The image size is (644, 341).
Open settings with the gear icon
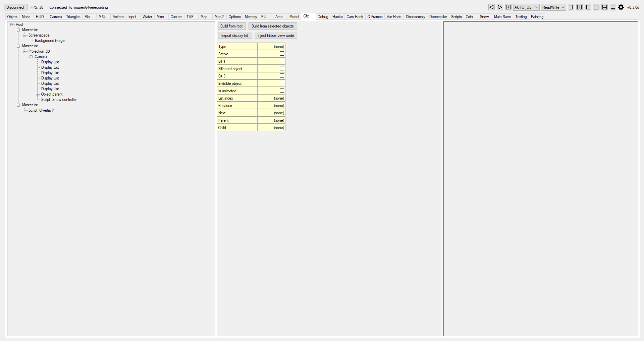[x=621, y=7]
